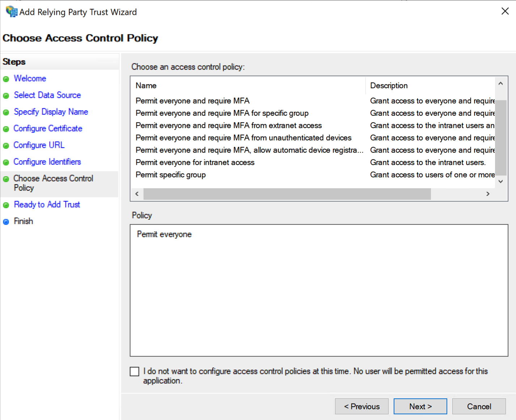Viewport: 516px width, 420px height.
Task: Click the green bullet beside Welcome step
Action: coord(6,79)
